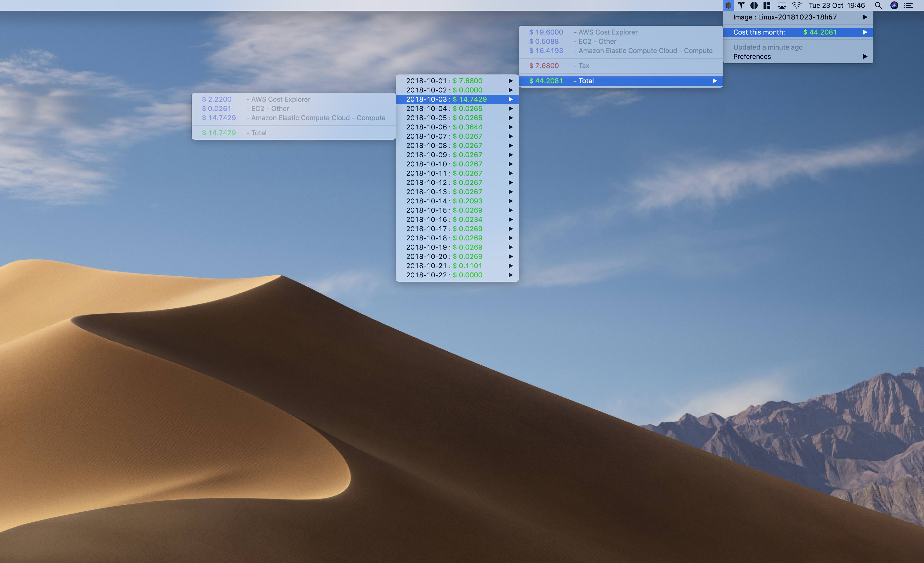Click the $ 7.6800 Tax entry

[621, 66]
